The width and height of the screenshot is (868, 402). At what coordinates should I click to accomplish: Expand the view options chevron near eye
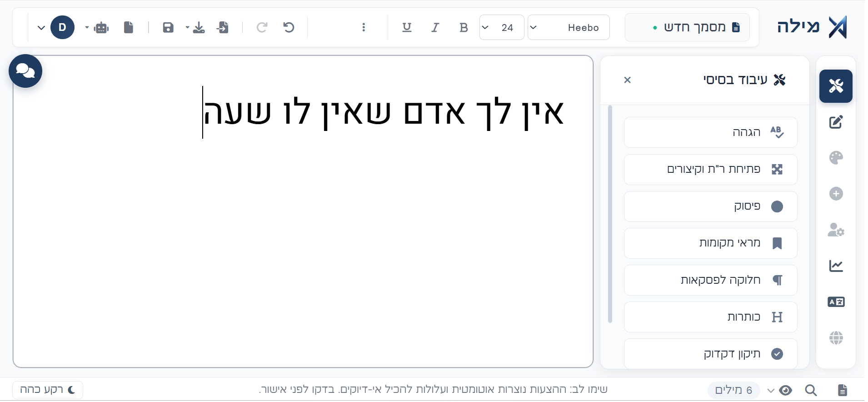[771, 390]
